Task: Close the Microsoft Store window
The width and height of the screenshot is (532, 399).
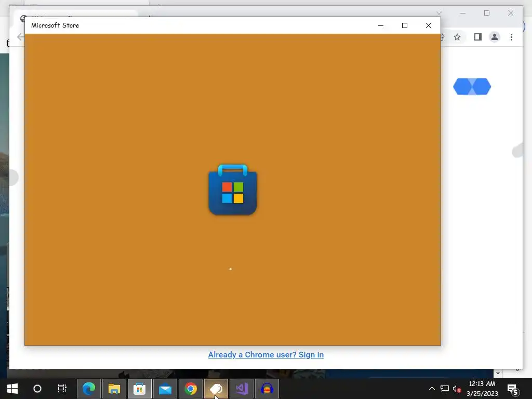Action: click(x=429, y=25)
